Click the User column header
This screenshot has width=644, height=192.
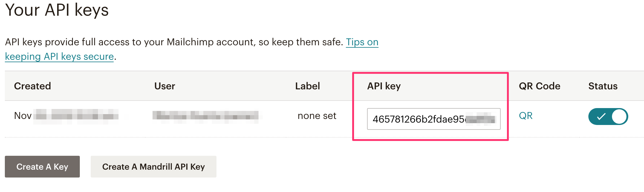(x=164, y=86)
